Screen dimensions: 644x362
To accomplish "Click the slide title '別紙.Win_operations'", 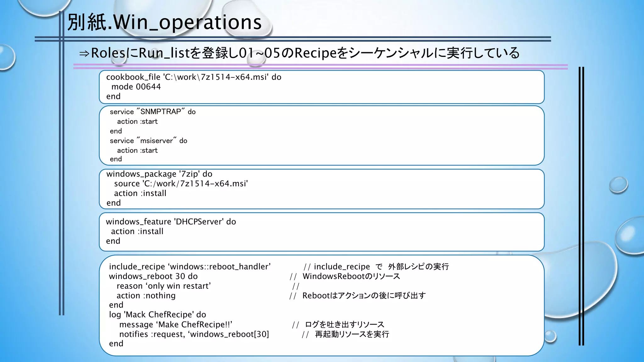I will pos(164,22).
